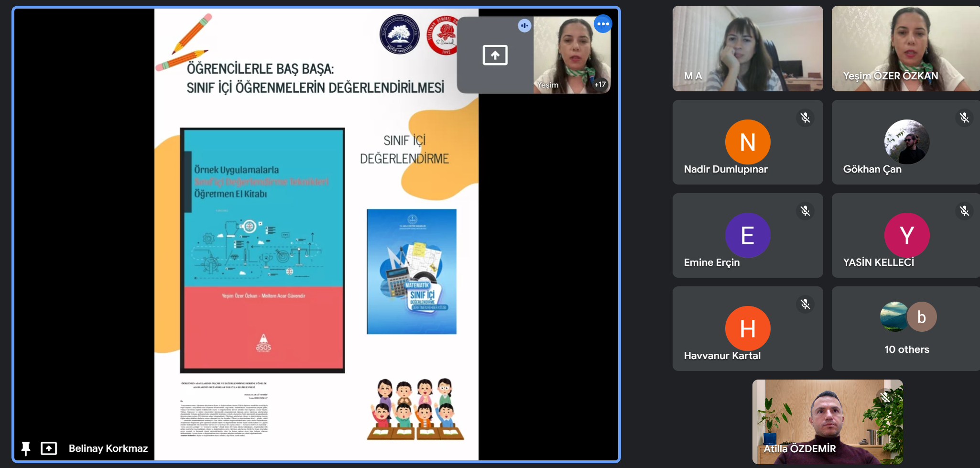Click the purple E avatar of Emine Erçin
980x468 pixels.
[748, 235]
